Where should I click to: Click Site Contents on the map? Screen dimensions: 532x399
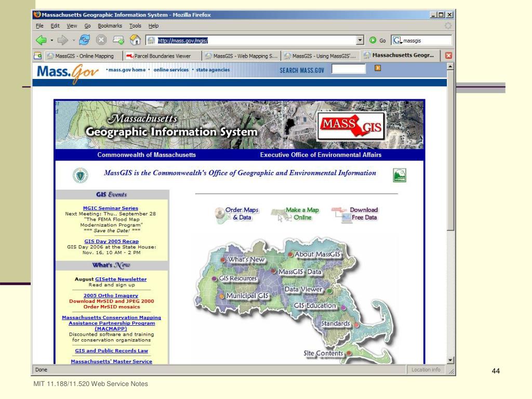point(323,353)
